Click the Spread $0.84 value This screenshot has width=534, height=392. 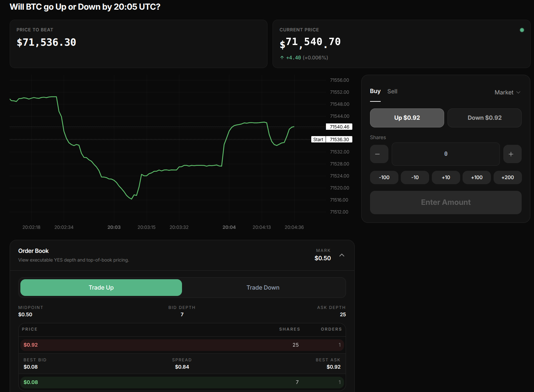pos(182,367)
